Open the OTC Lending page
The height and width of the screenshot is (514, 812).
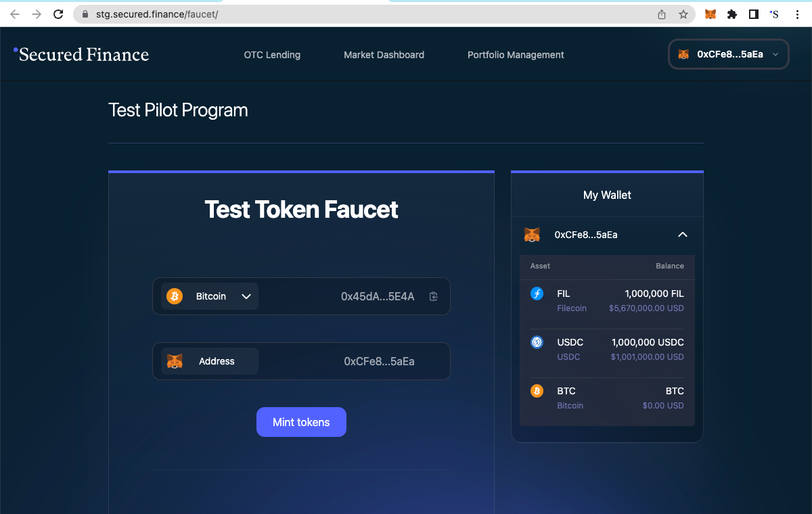[272, 55]
